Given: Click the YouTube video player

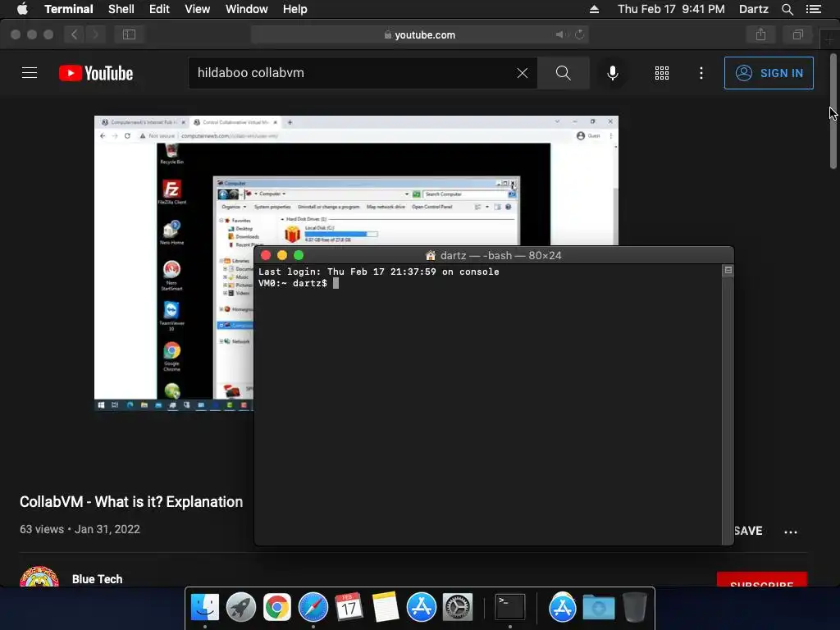Looking at the screenshot, I should pyautogui.click(x=356, y=263).
